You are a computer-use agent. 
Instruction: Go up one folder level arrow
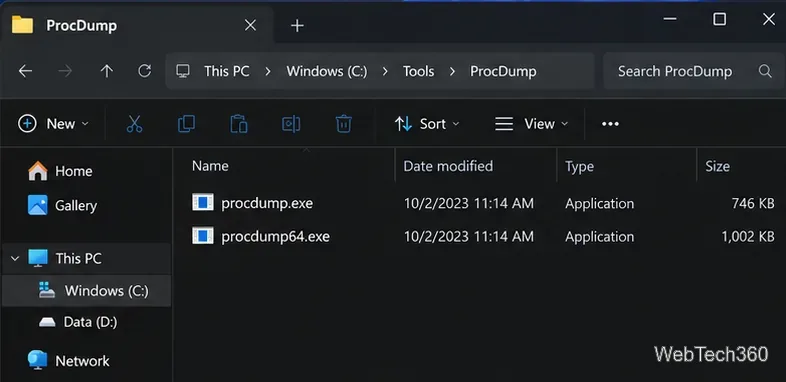106,71
